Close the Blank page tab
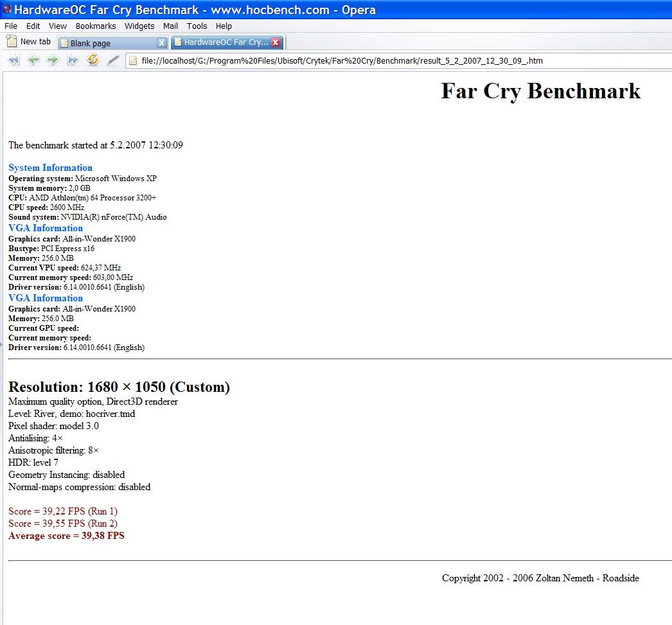 coord(161,43)
